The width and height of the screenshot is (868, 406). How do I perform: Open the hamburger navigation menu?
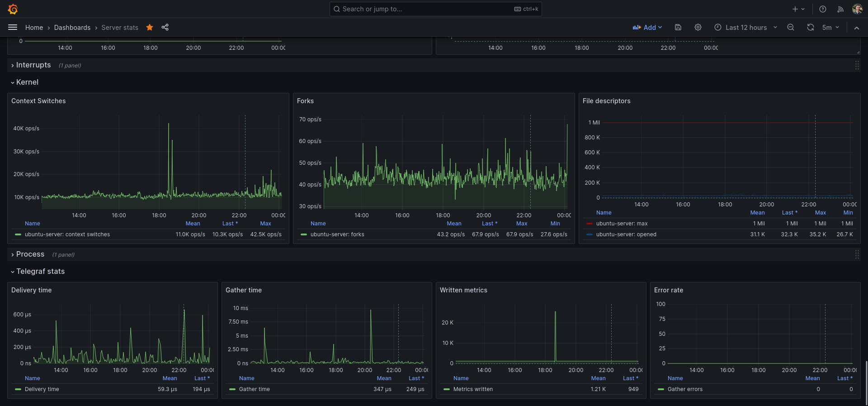point(13,28)
